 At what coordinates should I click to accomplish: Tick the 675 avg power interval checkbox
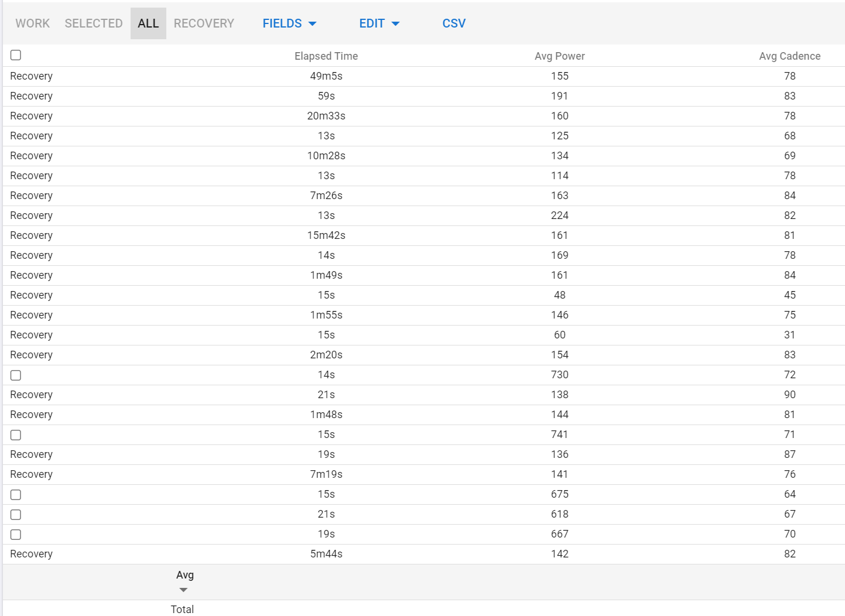pos(16,495)
